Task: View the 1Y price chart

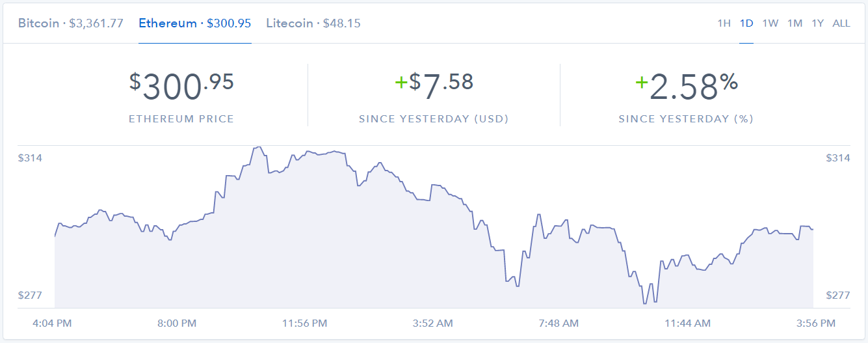Action: 817,23
